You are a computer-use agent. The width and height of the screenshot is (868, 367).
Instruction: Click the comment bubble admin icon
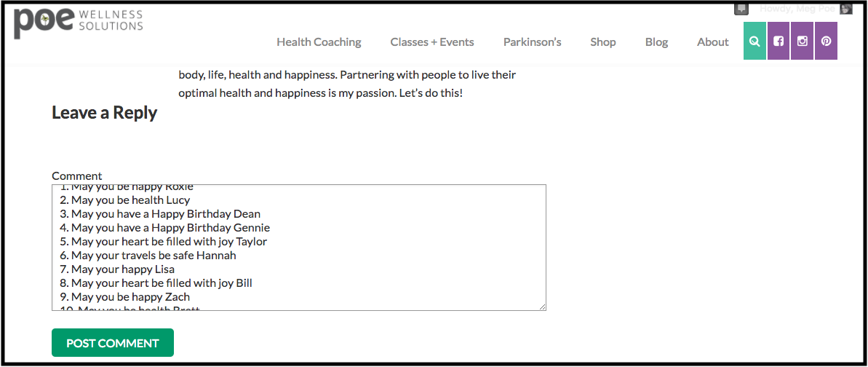click(x=742, y=9)
